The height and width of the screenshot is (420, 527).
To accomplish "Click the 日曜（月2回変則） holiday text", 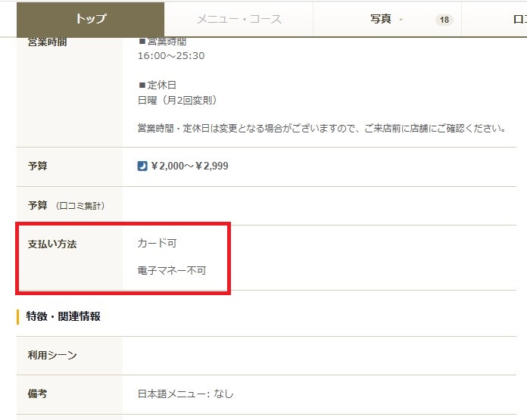I will 177,100.
